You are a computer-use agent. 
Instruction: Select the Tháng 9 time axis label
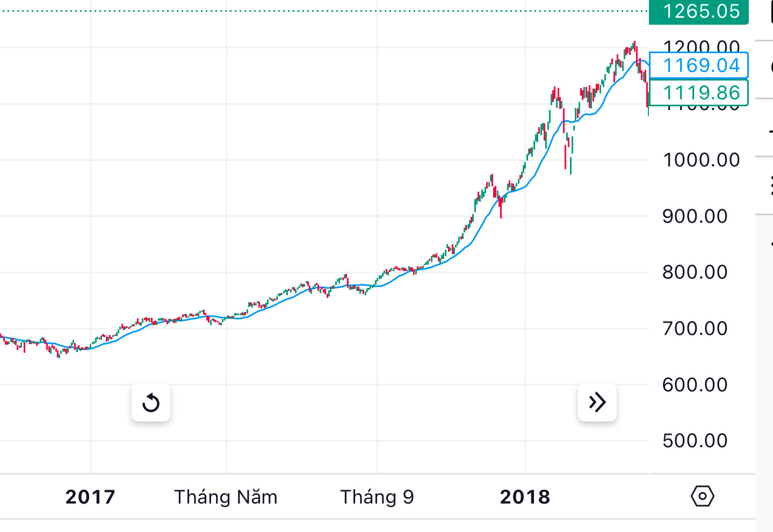(377, 497)
